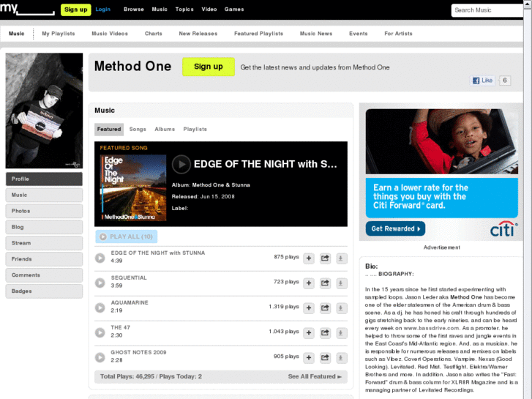Add THE 47 to playlist with plus icon

[309, 333]
